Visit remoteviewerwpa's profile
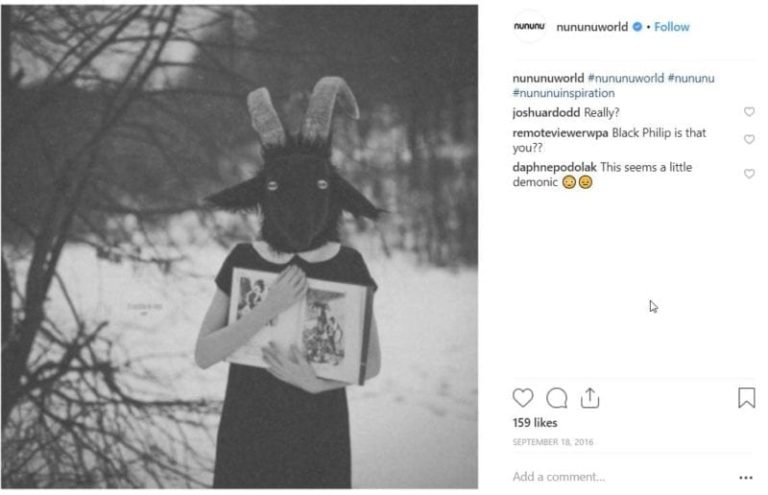 point(560,133)
